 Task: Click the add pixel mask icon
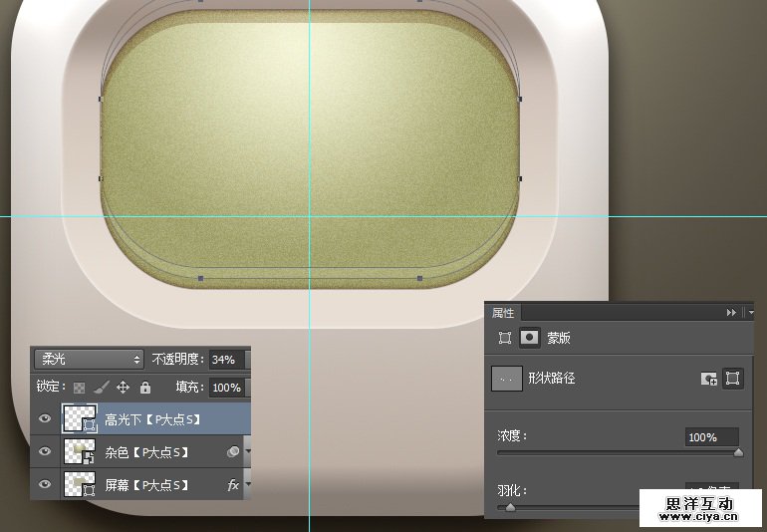click(x=709, y=379)
